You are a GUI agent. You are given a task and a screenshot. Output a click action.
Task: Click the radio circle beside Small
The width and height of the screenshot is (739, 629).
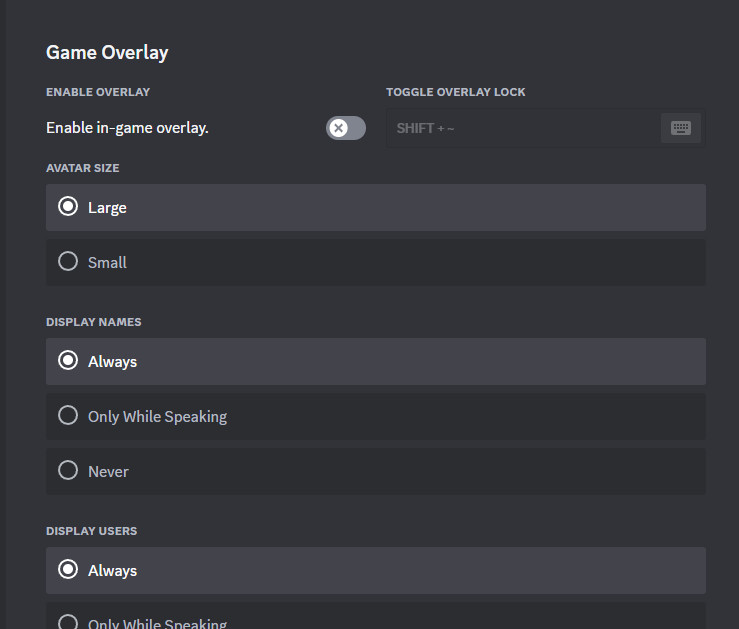pos(68,261)
